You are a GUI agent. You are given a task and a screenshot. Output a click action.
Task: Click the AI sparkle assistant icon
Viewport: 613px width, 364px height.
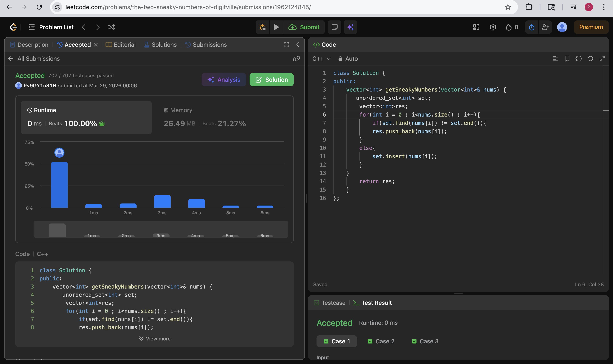coord(350,27)
